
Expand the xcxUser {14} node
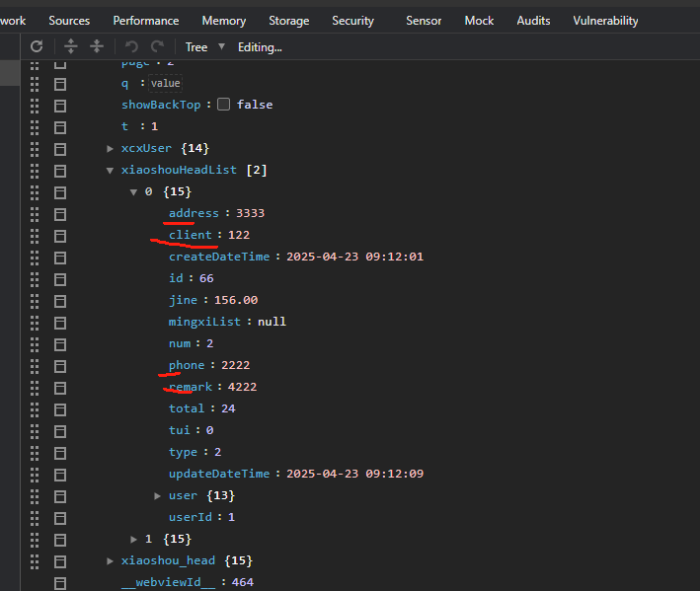click(110, 149)
